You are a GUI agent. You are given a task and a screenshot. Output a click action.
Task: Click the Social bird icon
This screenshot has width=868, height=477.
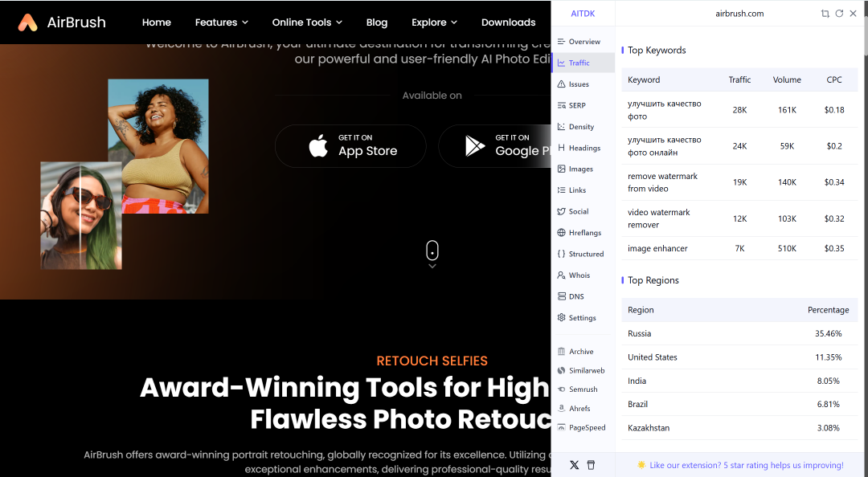[561, 211]
